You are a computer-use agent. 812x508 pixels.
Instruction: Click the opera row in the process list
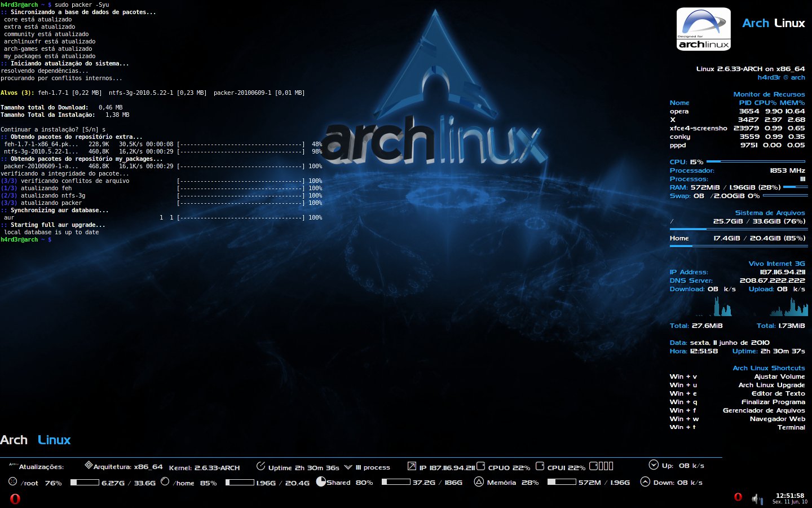tap(738, 111)
